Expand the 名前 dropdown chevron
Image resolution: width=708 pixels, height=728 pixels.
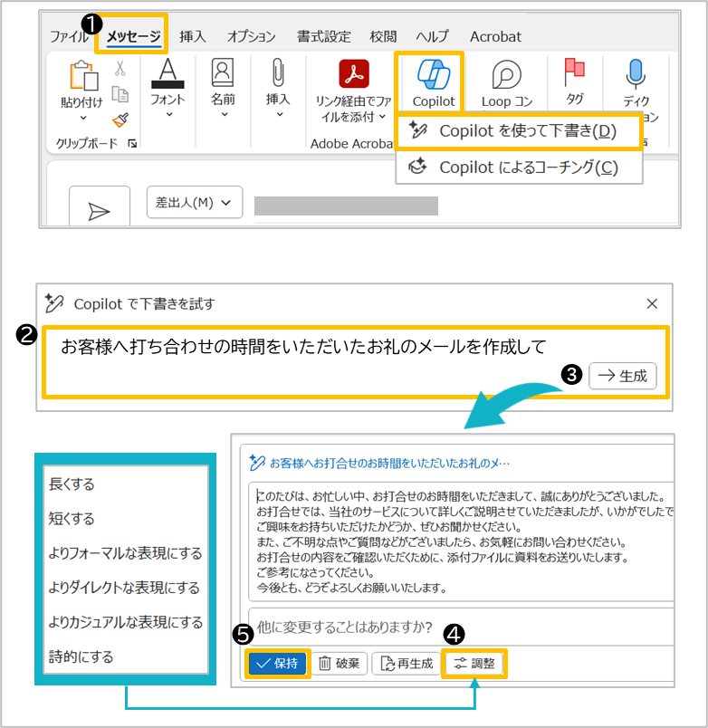(225, 114)
